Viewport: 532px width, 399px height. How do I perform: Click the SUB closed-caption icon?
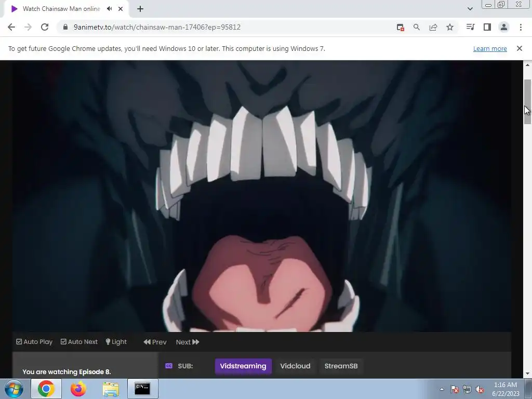coord(169,366)
